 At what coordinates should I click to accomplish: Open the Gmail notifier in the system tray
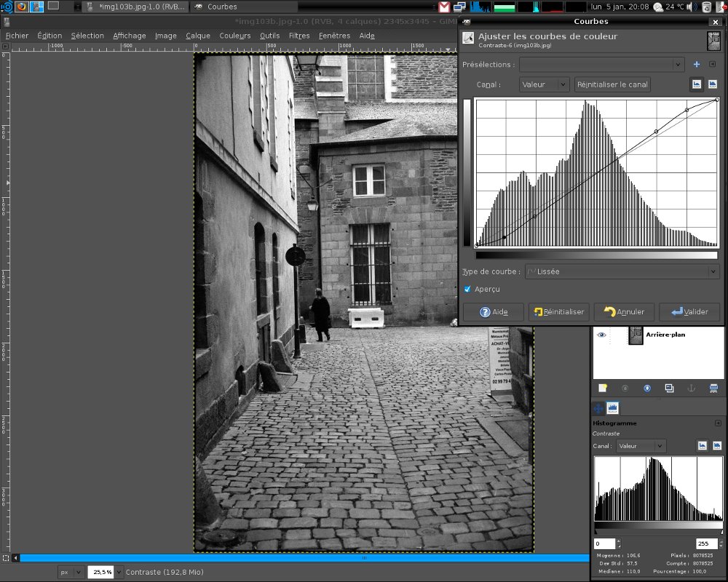(444, 7)
